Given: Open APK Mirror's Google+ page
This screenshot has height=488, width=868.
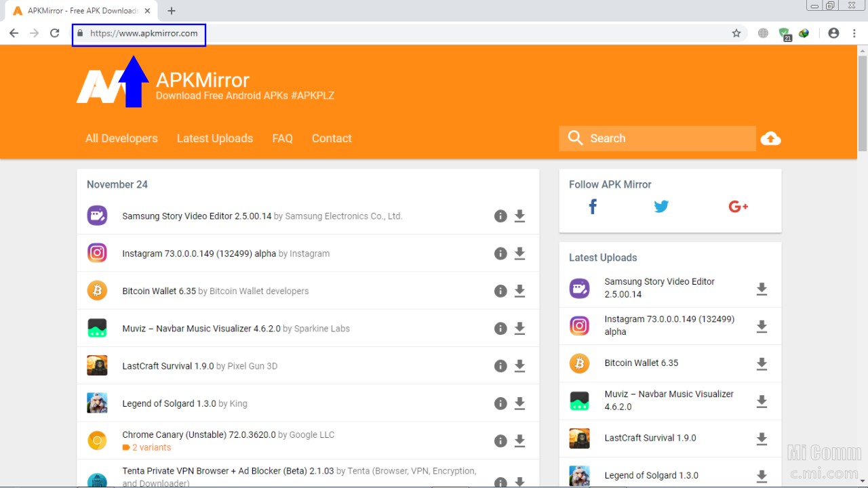Looking at the screenshot, I should click(738, 207).
